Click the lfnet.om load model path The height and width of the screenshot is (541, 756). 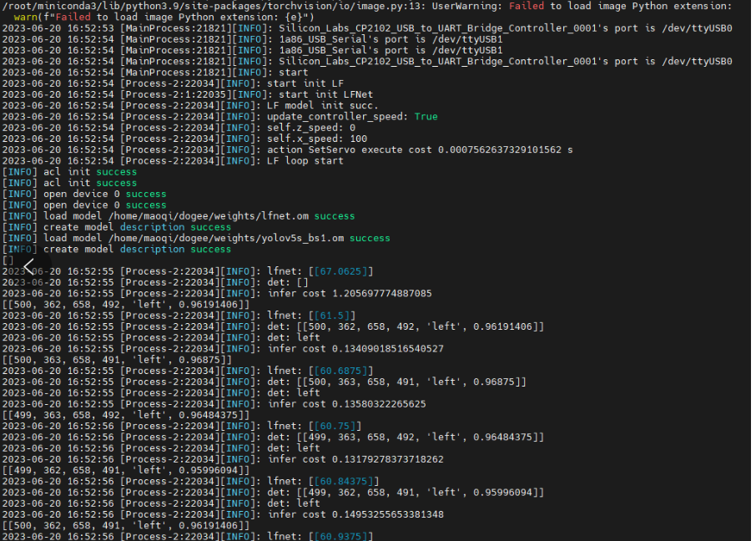coord(209,216)
